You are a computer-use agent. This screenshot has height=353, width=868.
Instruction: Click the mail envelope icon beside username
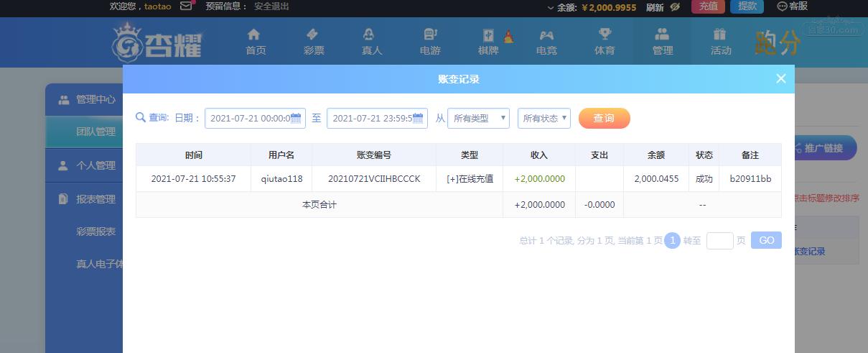pos(186,6)
